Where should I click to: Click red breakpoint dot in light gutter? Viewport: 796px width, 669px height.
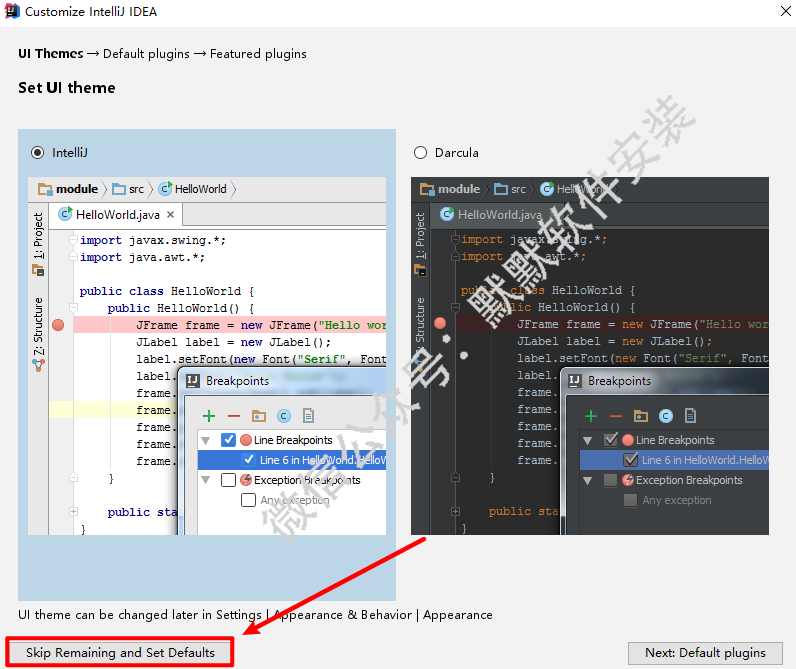58,325
